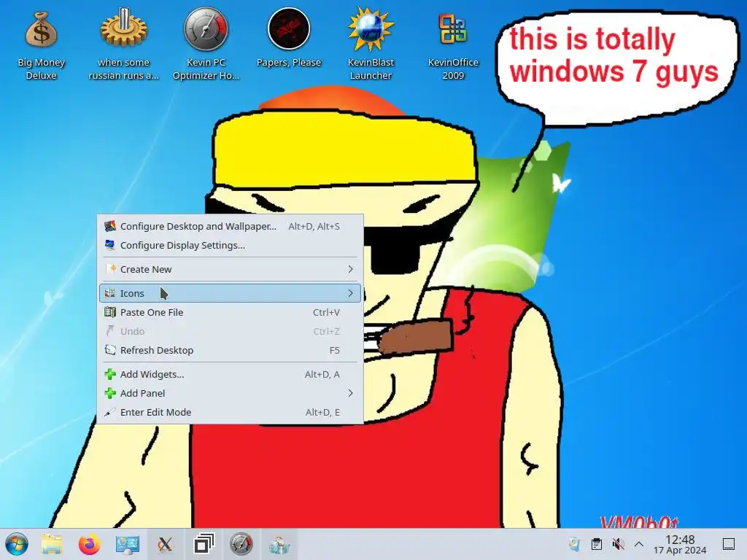Image resolution: width=747 pixels, height=560 pixels.
Task: Unmute audio via the tray speaker icon
Action: pyautogui.click(x=618, y=544)
